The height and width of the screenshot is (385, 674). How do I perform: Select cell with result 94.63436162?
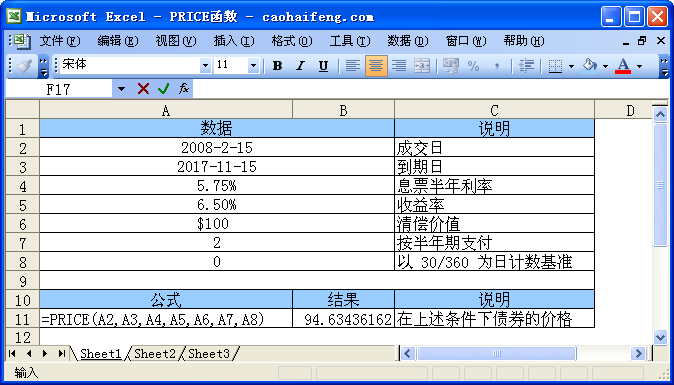pos(343,319)
